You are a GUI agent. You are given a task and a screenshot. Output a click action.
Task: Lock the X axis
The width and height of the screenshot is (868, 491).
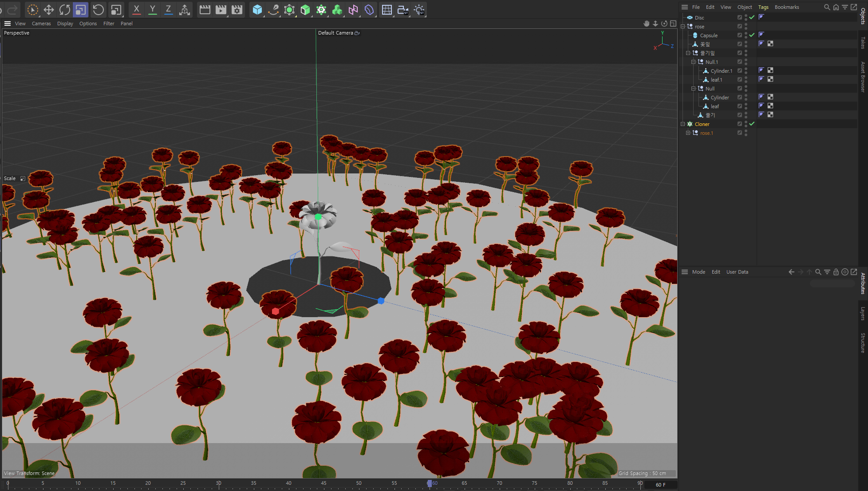[x=136, y=10]
